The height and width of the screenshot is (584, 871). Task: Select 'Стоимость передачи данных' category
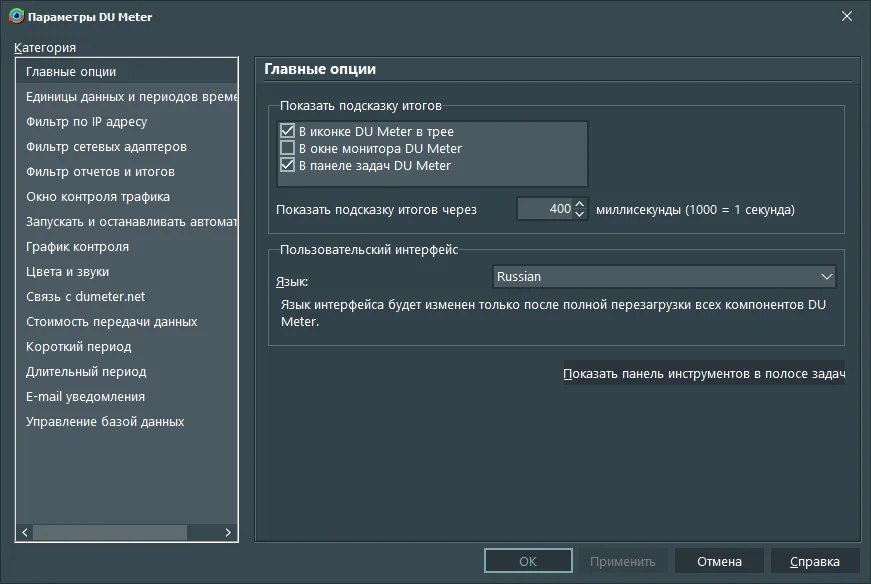(x=112, y=322)
